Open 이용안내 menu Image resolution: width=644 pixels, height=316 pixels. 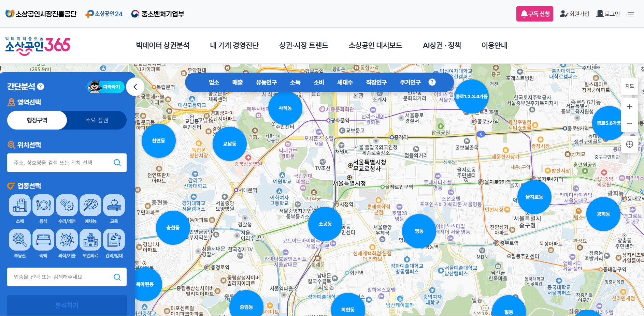click(x=495, y=45)
